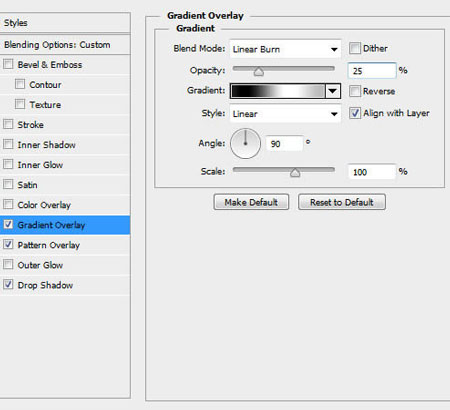450x410 pixels.
Task: Enable the Stroke effect checkbox
Action: click(x=8, y=124)
